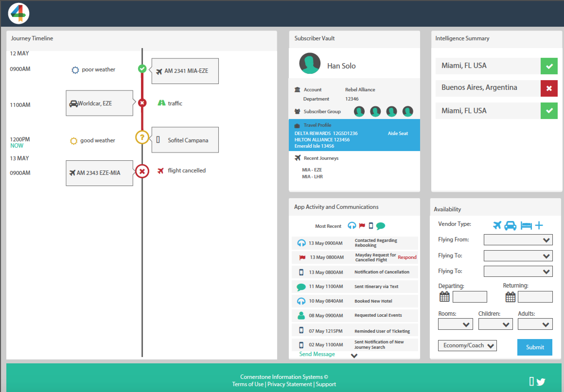
Task: Click the Returning date field
Action: point(535,297)
